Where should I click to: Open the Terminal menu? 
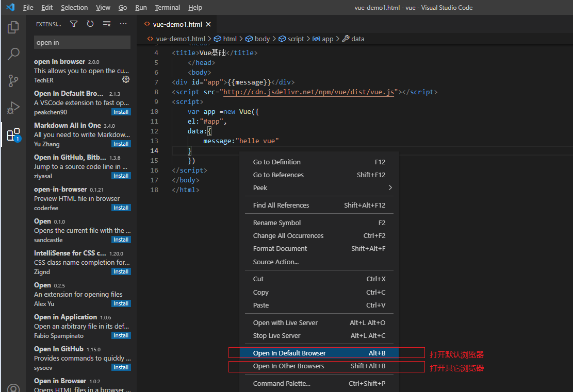167,7
